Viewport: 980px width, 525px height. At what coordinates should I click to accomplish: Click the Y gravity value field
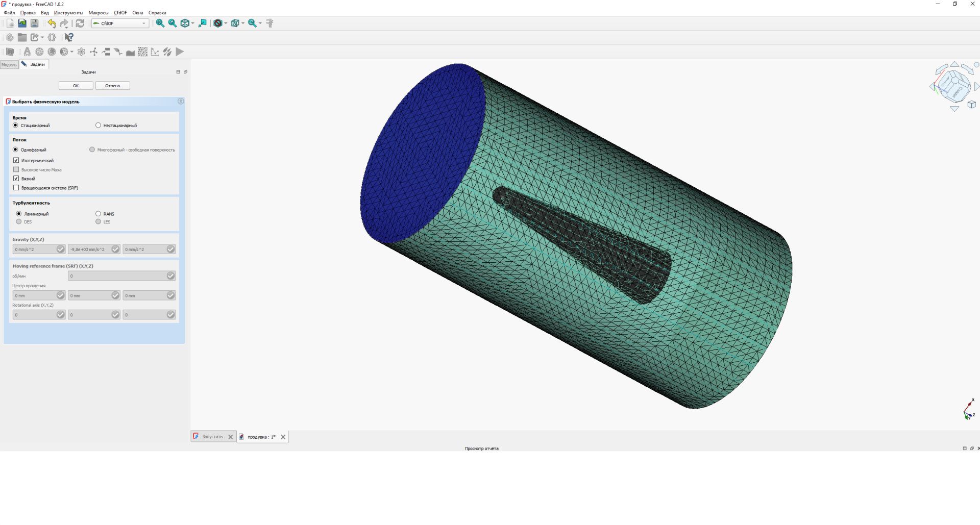pyautogui.click(x=89, y=249)
